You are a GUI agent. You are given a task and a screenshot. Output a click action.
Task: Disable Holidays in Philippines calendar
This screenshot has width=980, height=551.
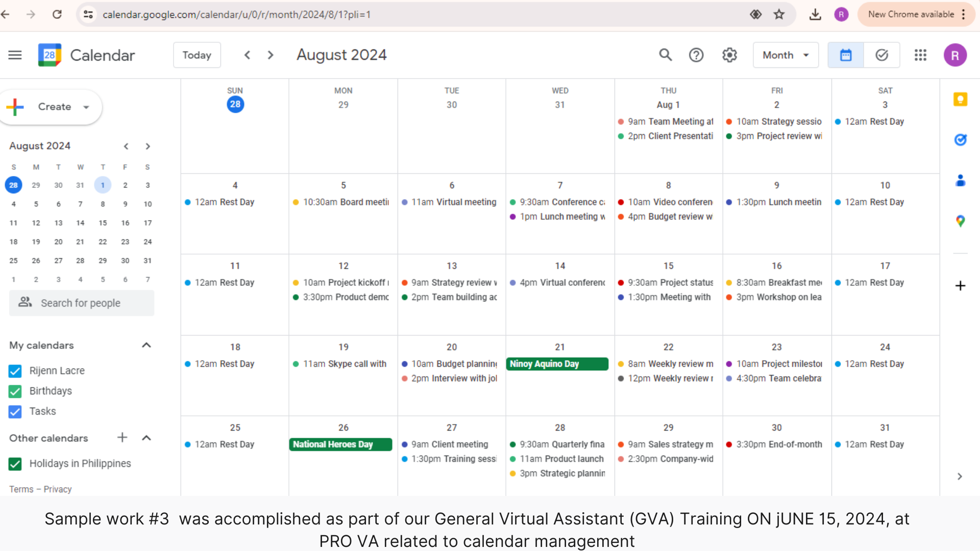(15, 464)
